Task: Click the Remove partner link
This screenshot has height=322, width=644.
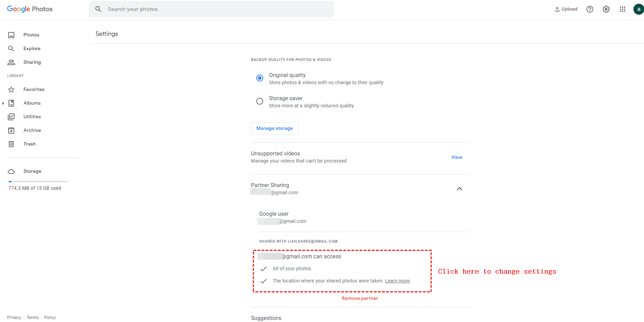Action: point(360,298)
